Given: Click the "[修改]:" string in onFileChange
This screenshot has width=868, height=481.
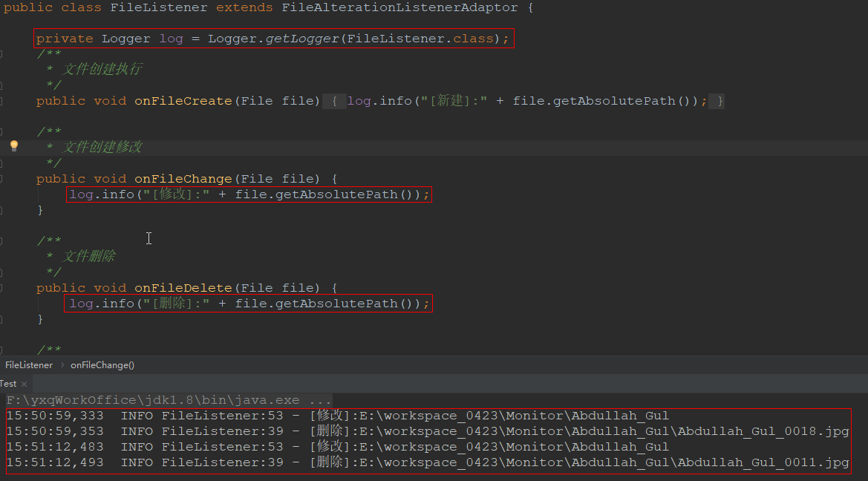Looking at the screenshot, I should [x=176, y=194].
